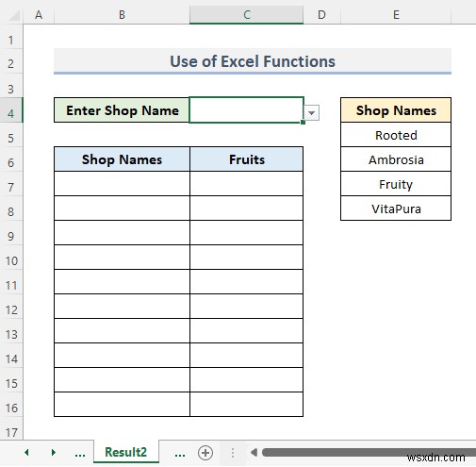This screenshot has width=476, height=467.
Task: Select column B header
Action: pos(122,15)
